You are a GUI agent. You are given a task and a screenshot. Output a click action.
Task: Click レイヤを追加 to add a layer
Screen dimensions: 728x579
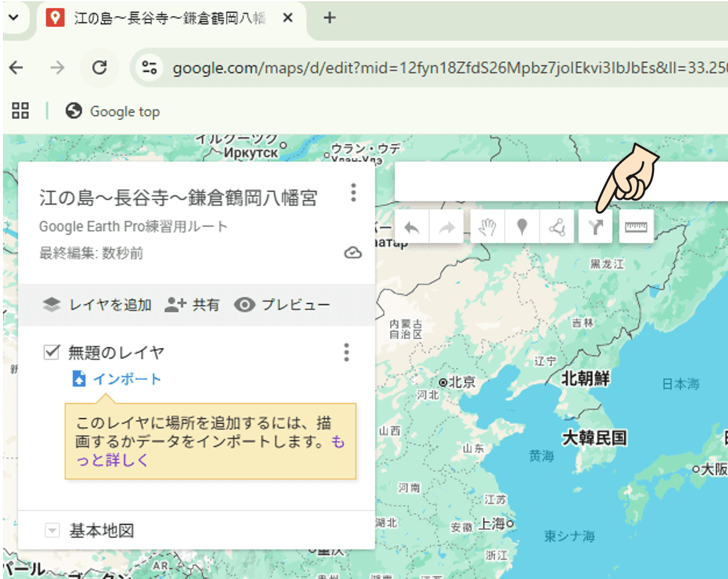[97, 305]
